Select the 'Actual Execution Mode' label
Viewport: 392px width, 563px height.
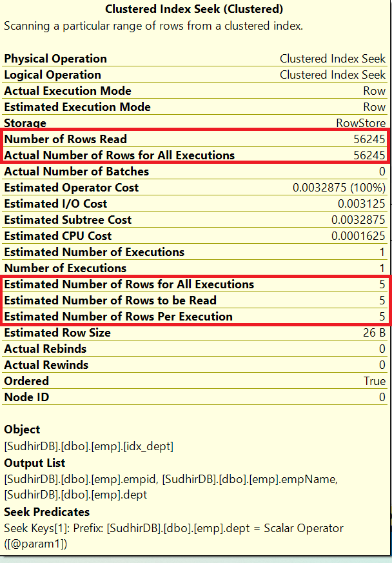tap(68, 91)
